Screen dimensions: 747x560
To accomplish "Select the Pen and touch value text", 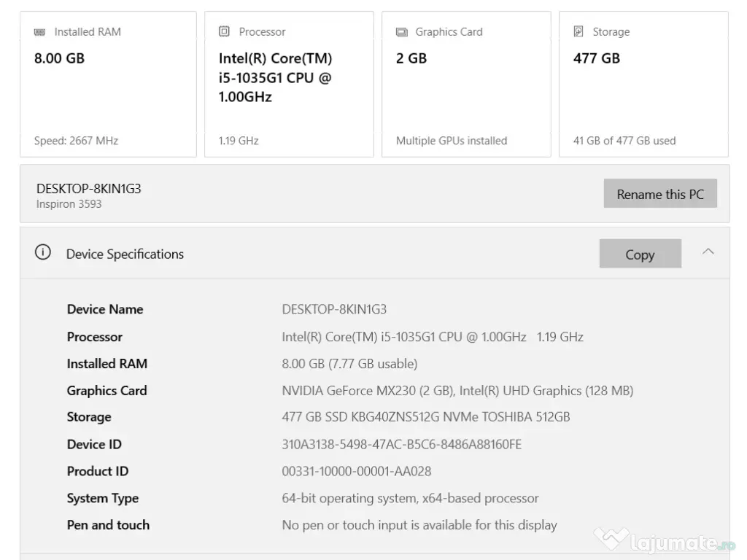I will click(x=419, y=525).
